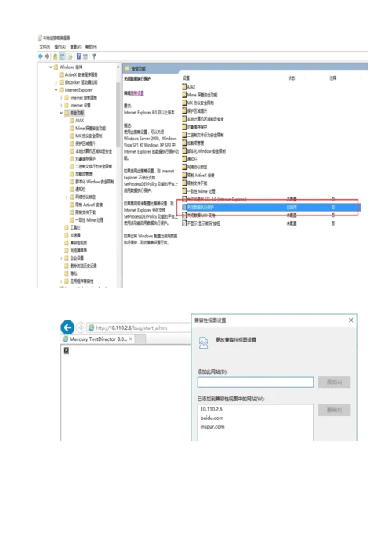Toggle the Show/Hide Action Pane toolbar icon

coord(85,56)
